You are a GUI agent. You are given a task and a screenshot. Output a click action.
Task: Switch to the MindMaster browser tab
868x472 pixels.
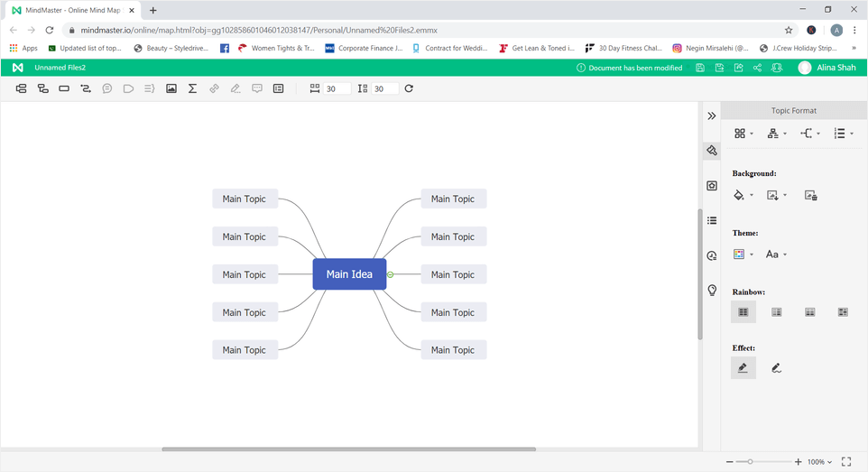(69, 10)
